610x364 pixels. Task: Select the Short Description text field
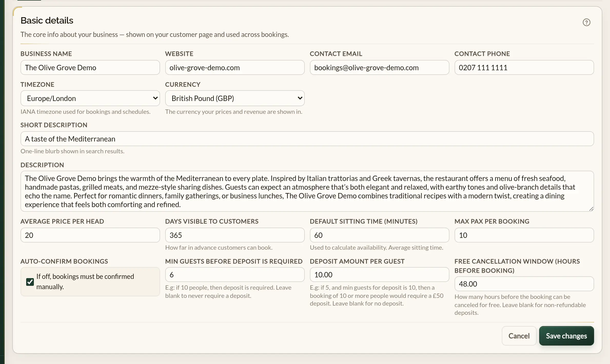click(307, 139)
